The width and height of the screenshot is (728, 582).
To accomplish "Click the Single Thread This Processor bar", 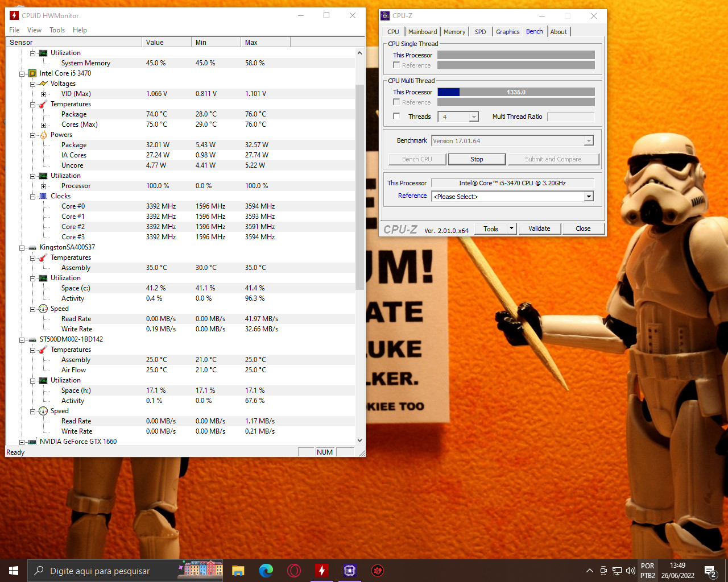I will pyautogui.click(x=516, y=55).
